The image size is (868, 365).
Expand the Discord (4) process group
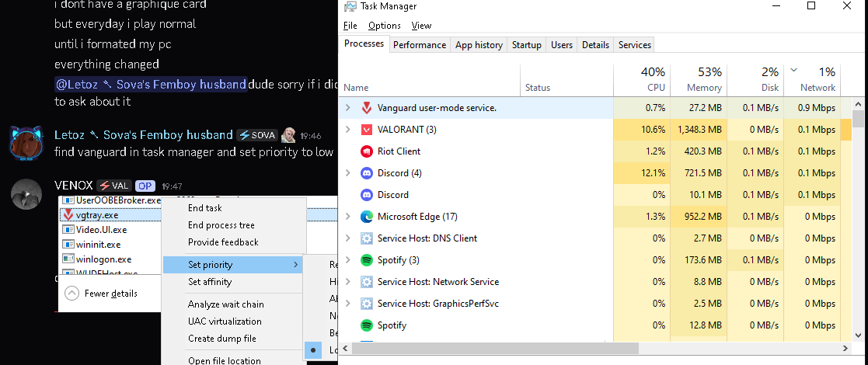pyautogui.click(x=347, y=173)
